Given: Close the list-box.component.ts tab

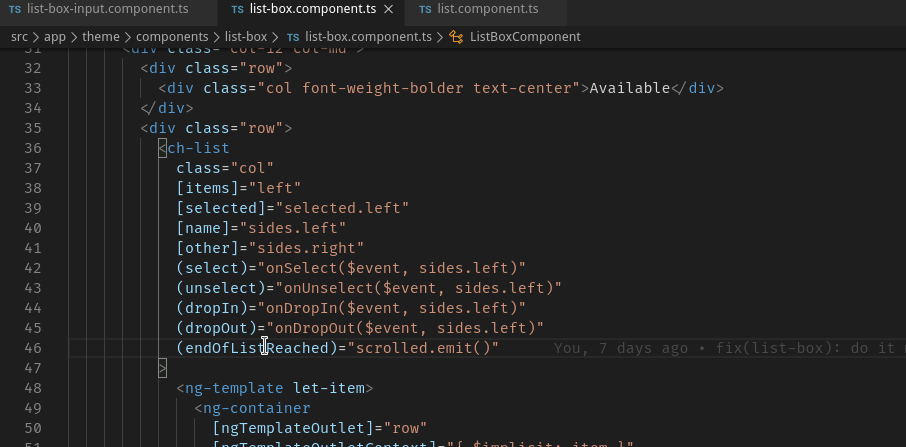Looking at the screenshot, I should 389,9.
